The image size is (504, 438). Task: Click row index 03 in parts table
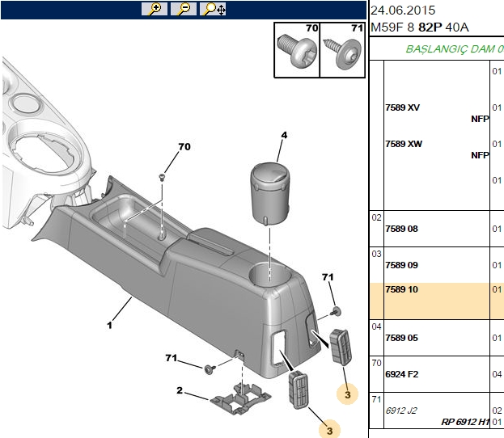click(376, 254)
